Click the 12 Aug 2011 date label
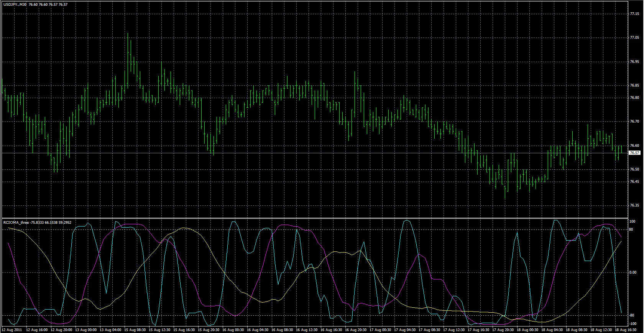 pos(11,330)
